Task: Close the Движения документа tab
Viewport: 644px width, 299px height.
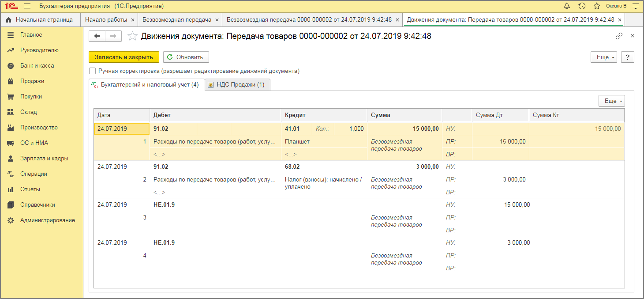Action: pos(620,20)
